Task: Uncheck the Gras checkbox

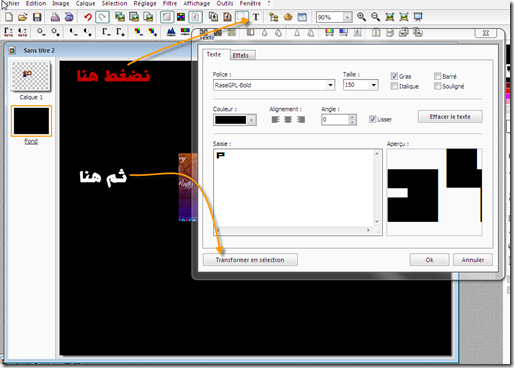Action: (x=394, y=76)
